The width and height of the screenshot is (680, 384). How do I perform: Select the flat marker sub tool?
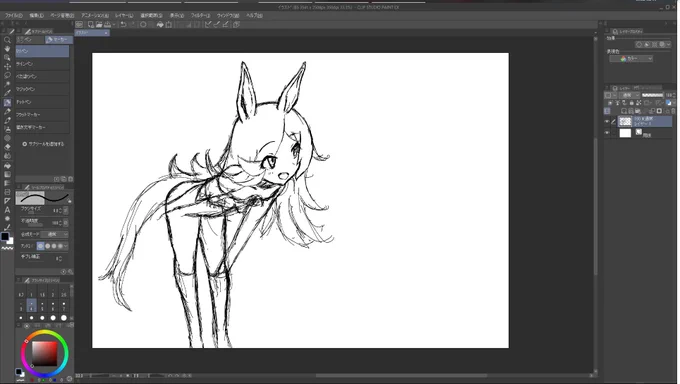pos(42,115)
